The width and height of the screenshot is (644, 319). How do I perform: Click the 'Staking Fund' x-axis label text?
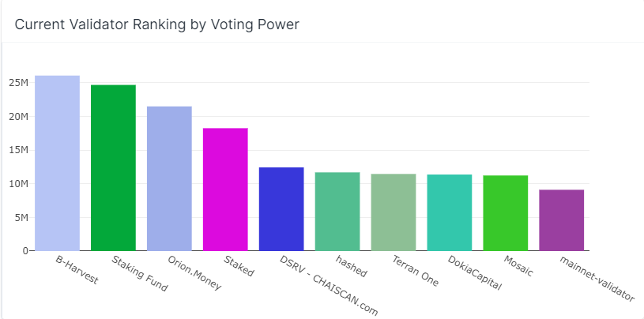[140, 273]
